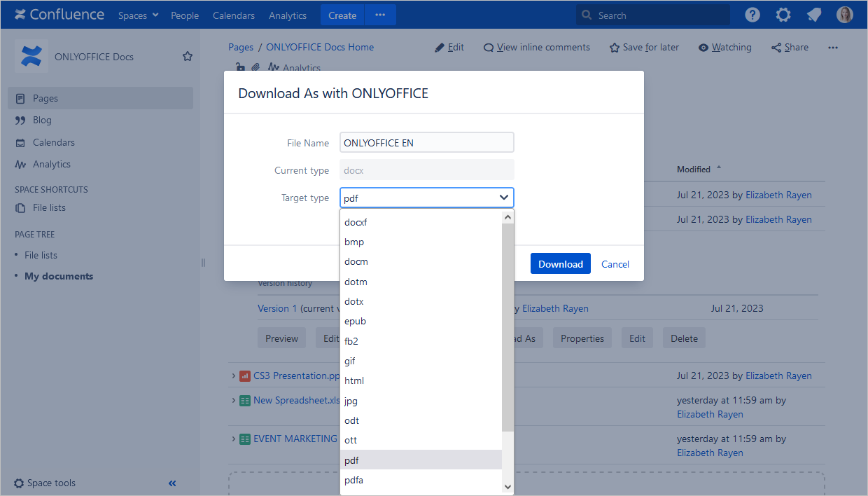Click the Edit pencil icon
Viewport: 868px width, 496px height.
[439, 47]
